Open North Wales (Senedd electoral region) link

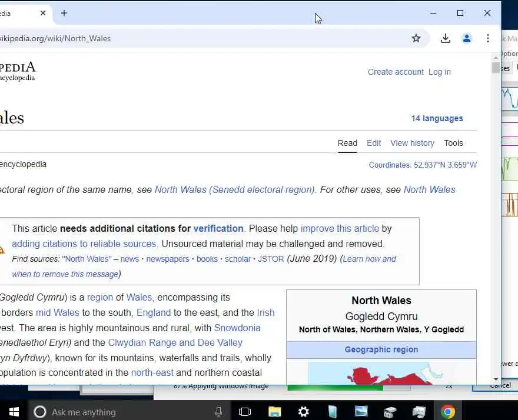coord(235,190)
